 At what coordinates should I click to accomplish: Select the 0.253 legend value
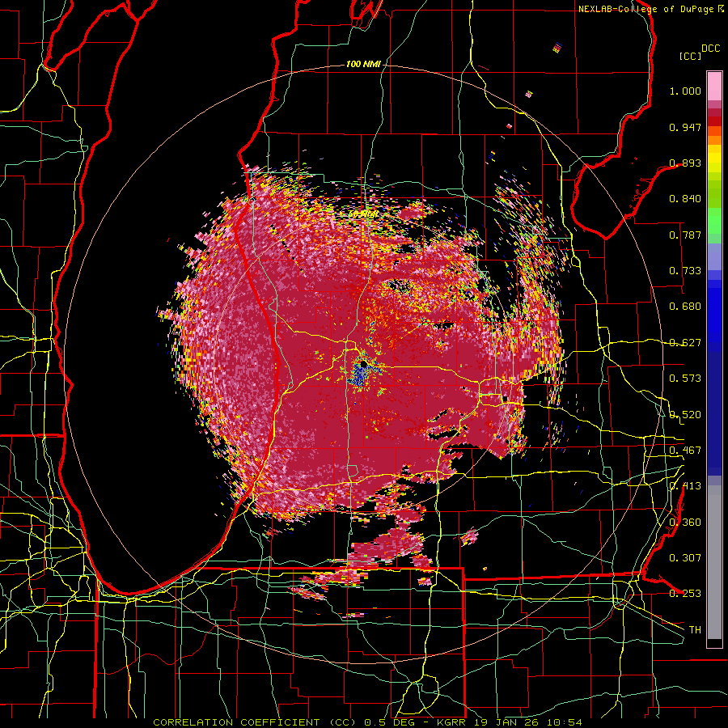685,594
